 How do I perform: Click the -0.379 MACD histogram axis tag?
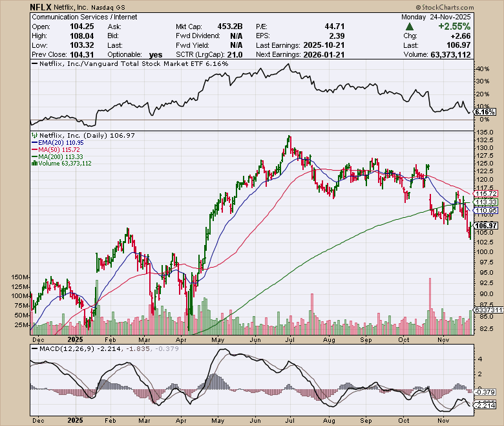(486, 392)
